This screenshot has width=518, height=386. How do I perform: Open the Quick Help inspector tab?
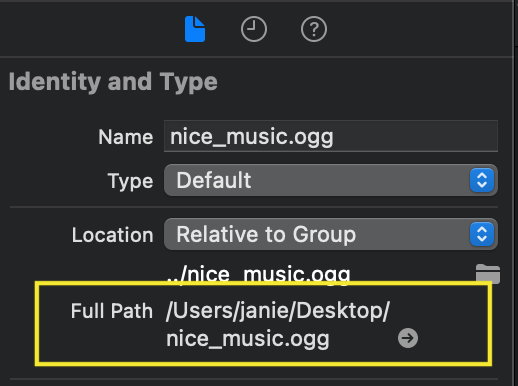click(314, 29)
